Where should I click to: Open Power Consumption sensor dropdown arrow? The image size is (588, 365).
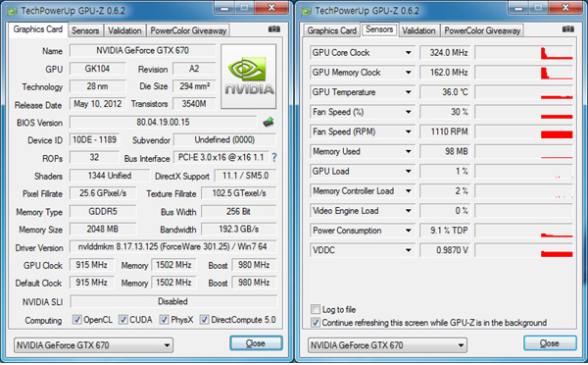tap(409, 231)
